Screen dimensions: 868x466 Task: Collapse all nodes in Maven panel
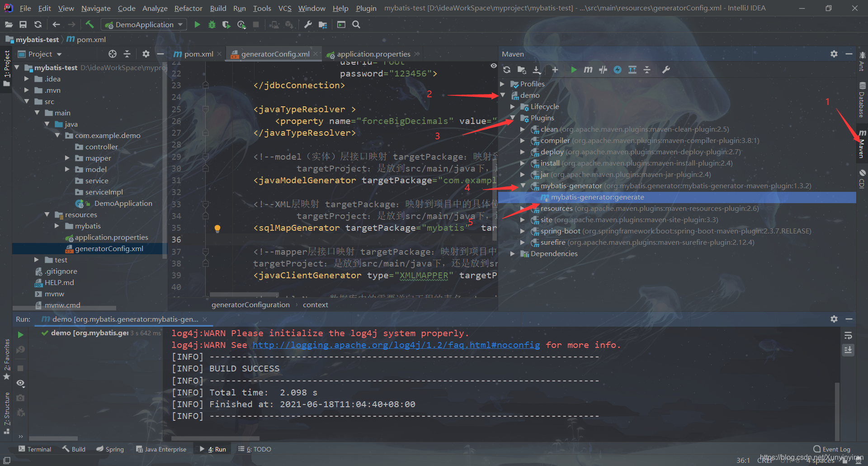pos(647,70)
